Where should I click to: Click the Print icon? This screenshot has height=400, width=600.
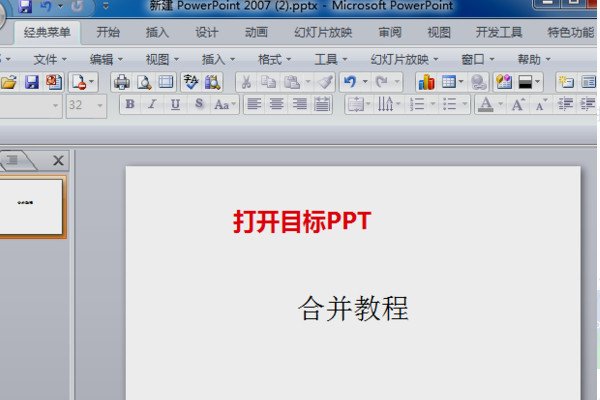tap(122, 82)
